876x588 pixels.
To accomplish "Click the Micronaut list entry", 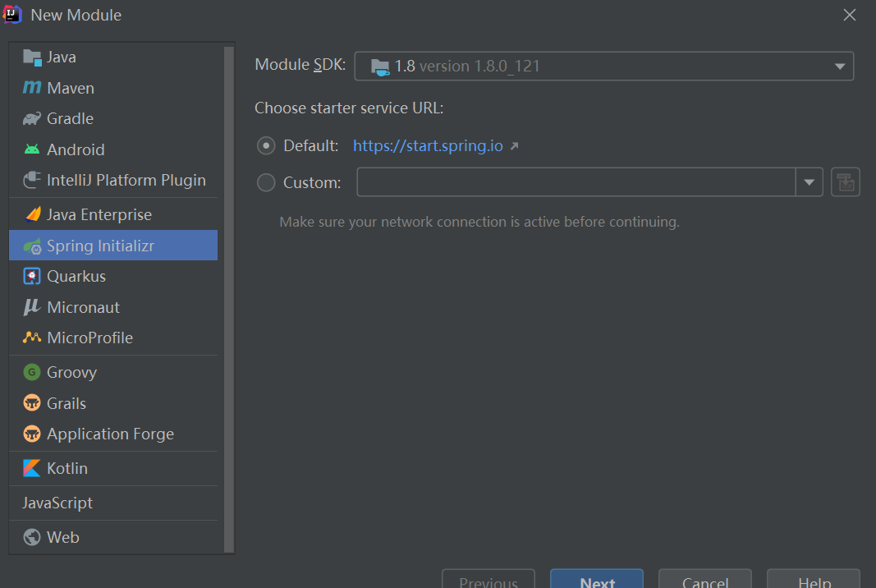I will [113, 307].
